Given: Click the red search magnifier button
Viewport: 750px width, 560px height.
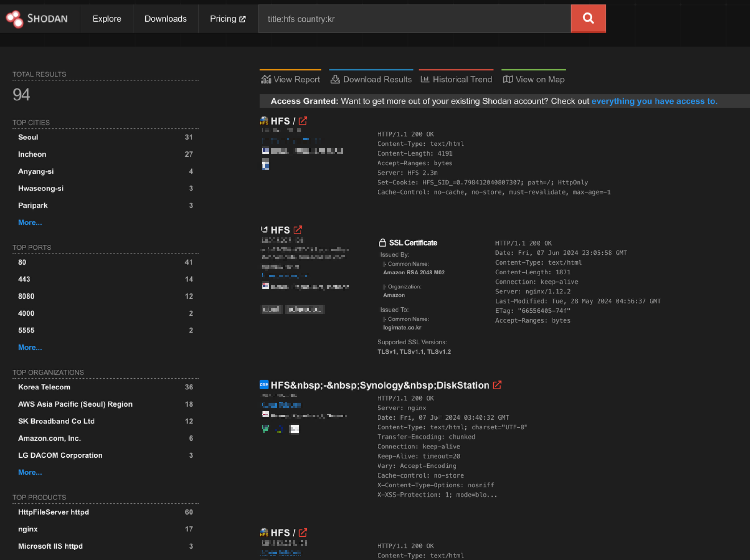Looking at the screenshot, I should coord(588,18).
